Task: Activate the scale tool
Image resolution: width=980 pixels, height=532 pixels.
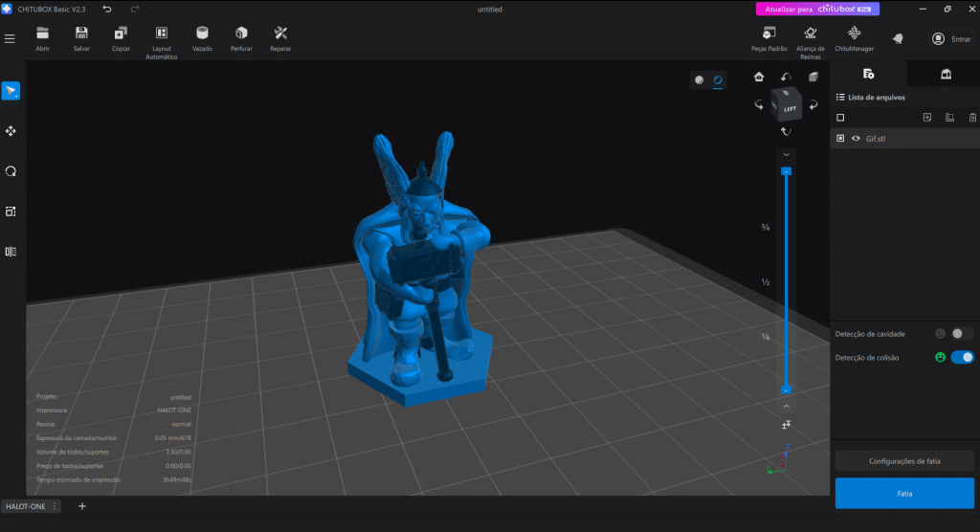Action: click(11, 211)
